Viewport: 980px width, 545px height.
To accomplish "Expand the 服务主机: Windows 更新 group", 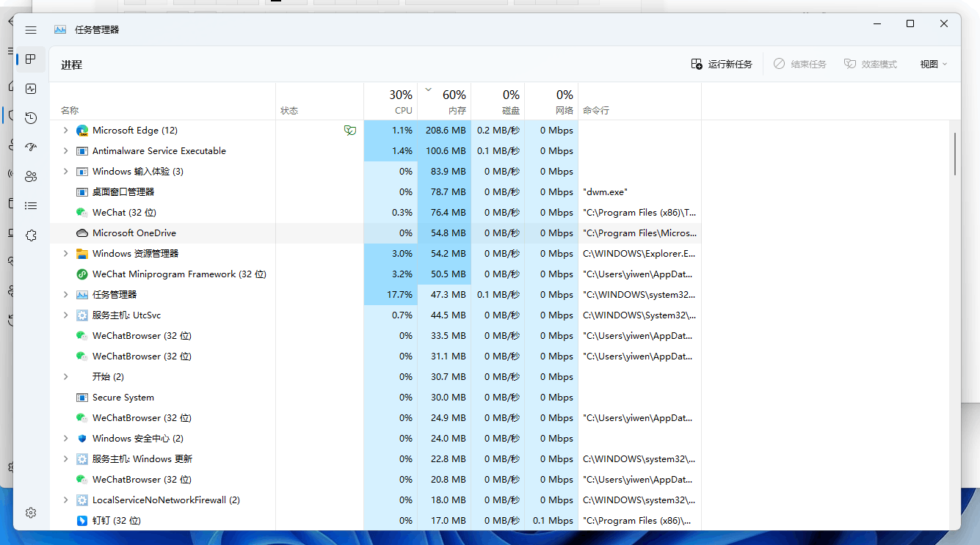I will 65,459.
